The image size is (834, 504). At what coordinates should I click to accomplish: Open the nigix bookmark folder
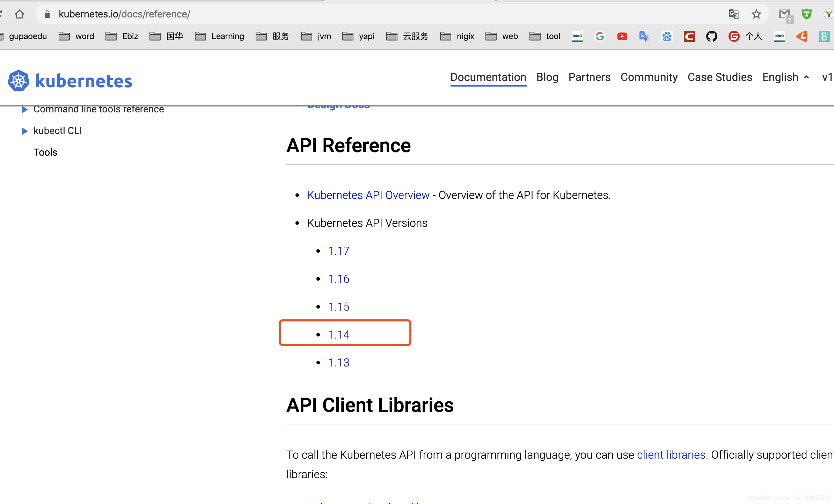tap(457, 36)
